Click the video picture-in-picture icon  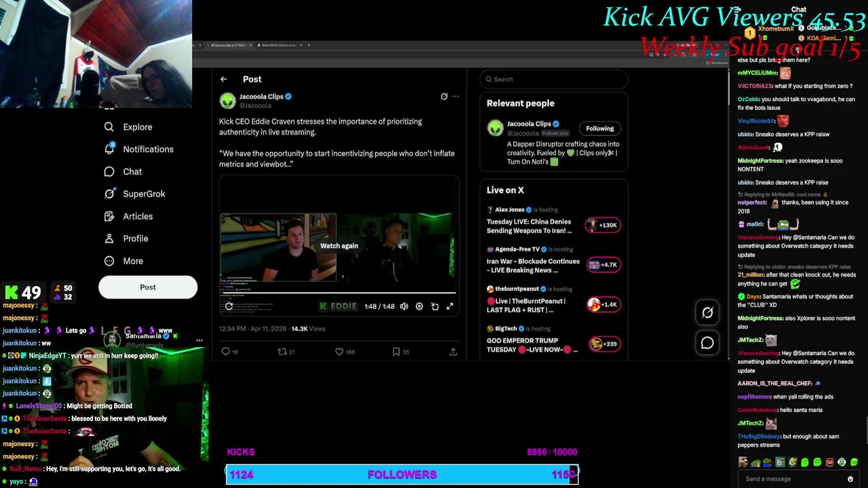(x=435, y=306)
